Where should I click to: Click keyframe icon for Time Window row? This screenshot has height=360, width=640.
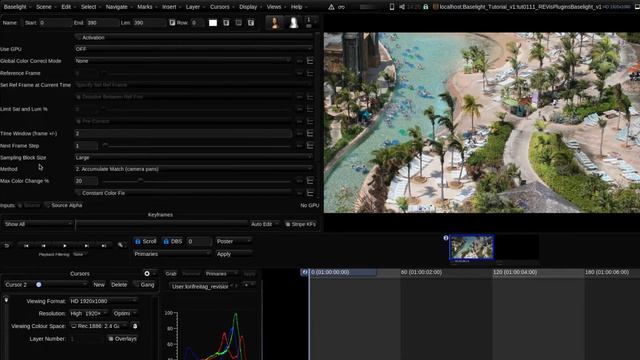310,133
